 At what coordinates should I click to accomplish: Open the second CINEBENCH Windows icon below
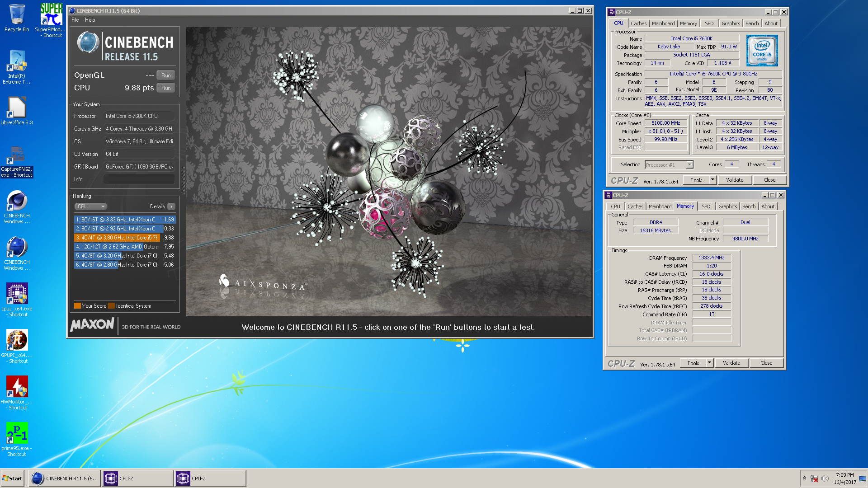[17, 253]
